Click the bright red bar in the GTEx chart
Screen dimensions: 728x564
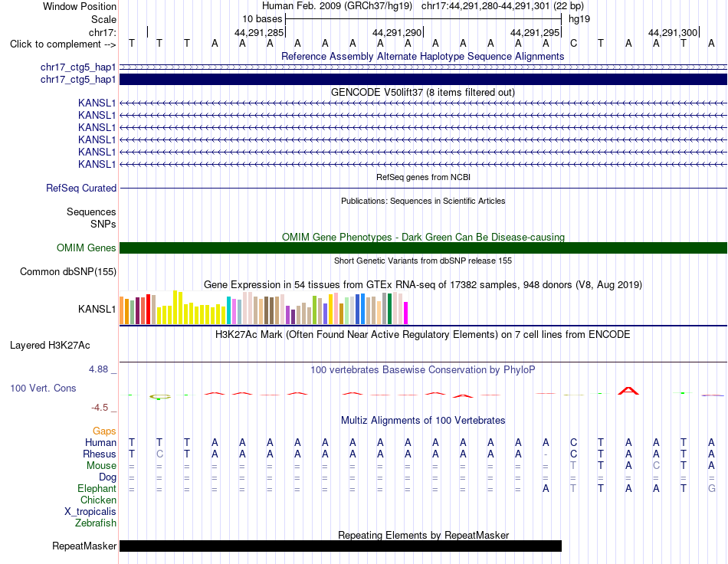pos(148,309)
